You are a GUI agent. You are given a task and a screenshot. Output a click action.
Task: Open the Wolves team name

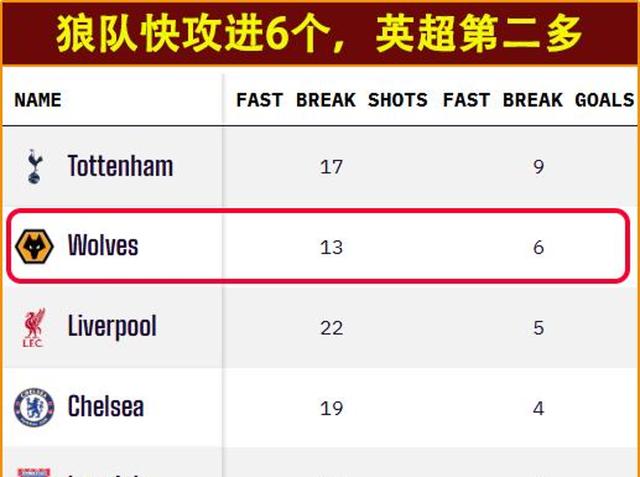(x=103, y=246)
